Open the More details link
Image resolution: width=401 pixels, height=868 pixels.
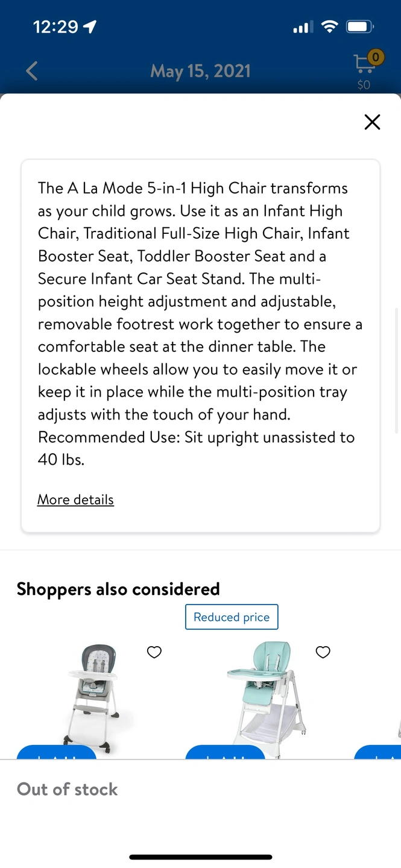point(75,499)
